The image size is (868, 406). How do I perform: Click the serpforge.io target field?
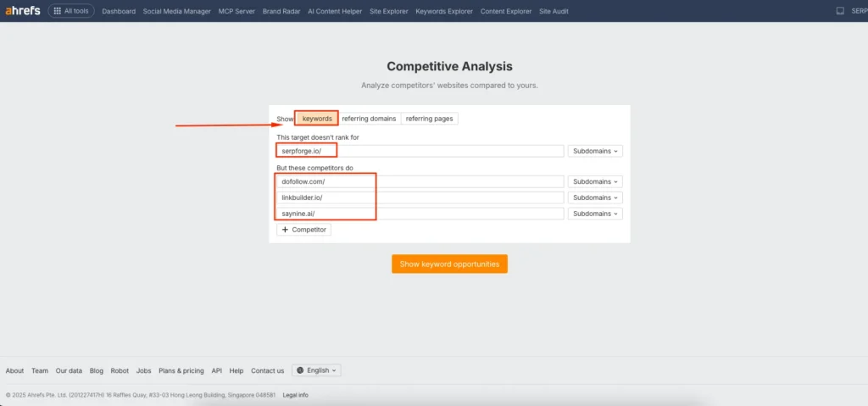click(x=420, y=151)
